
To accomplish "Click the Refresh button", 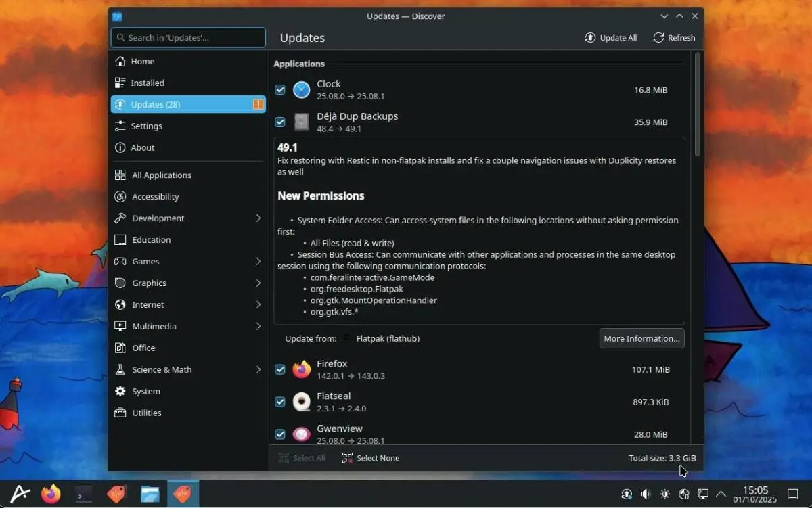I will point(674,38).
